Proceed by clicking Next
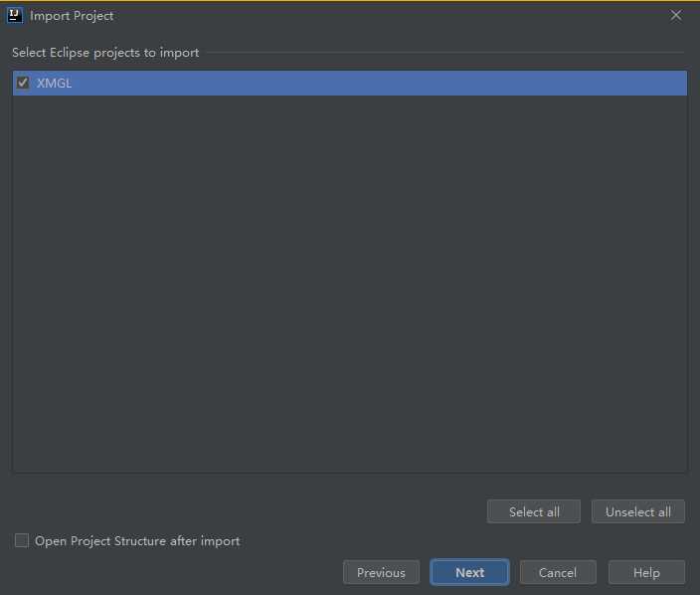The width and height of the screenshot is (700, 595). pyautogui.click(x=469, y=572)
